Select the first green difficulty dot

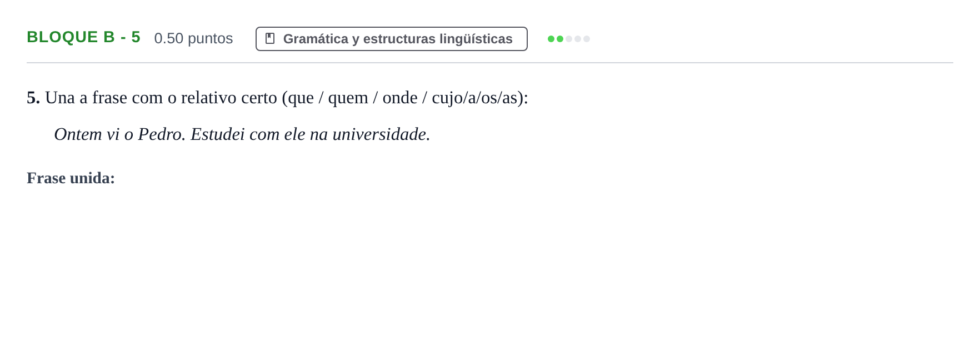coord(551,39)
